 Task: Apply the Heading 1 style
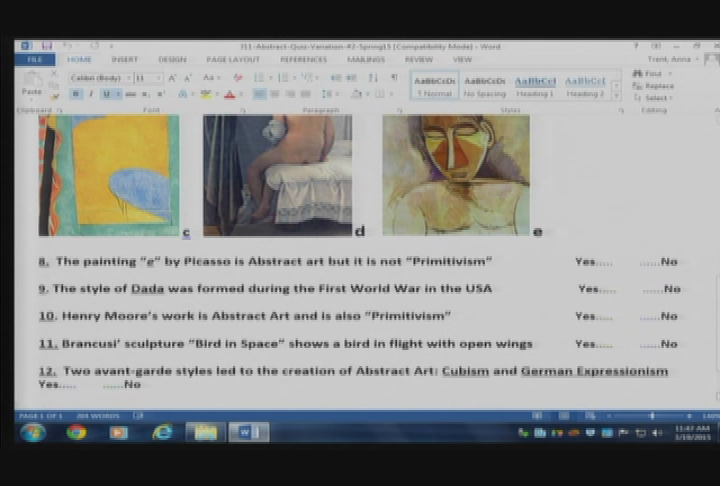[535, 86]
